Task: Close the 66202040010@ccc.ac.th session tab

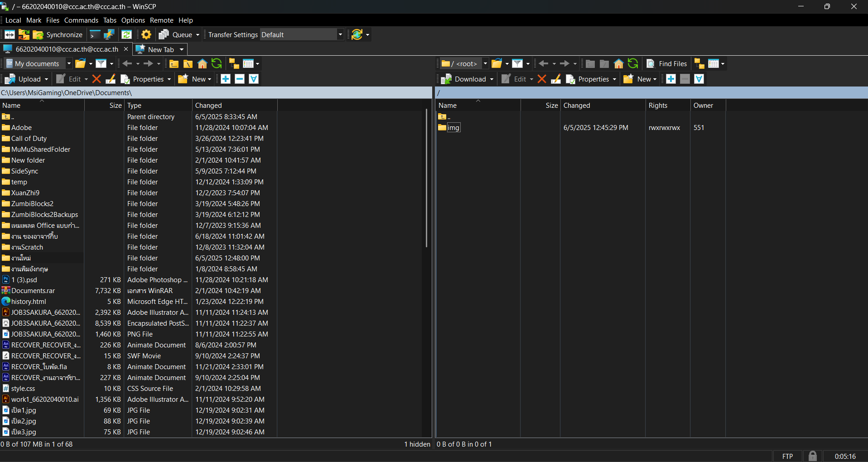Action: (126, 49)
